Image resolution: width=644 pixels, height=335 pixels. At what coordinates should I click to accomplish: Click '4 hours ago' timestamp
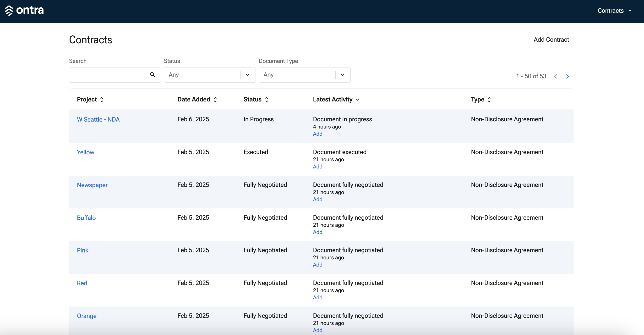click(x=327, y=127)
